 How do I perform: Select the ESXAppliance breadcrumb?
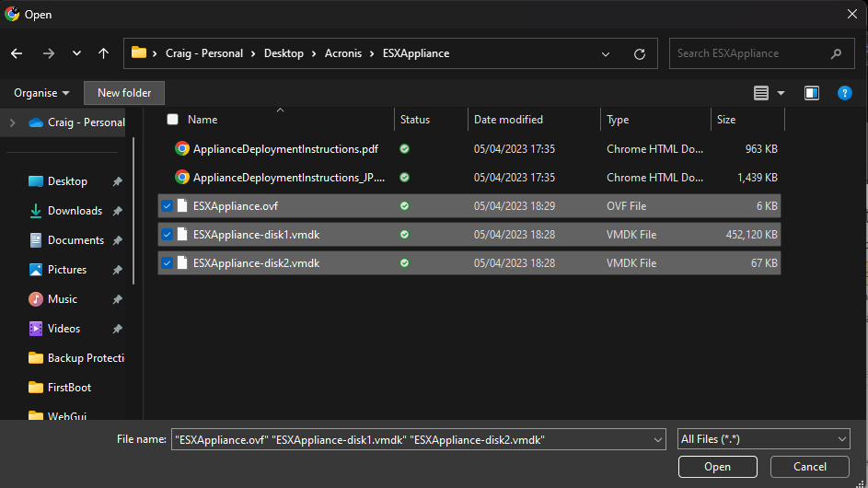416,53
